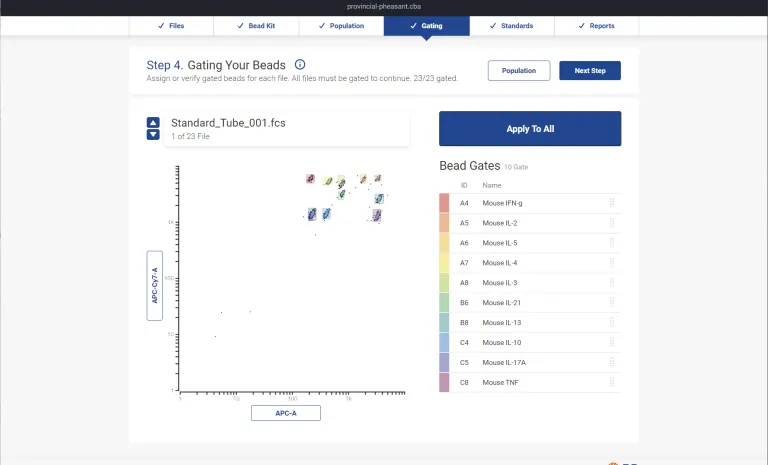Open the APC-Cy7-A y-axis parameter selector
The image size is (768, 465).
(x=155, y=285)
